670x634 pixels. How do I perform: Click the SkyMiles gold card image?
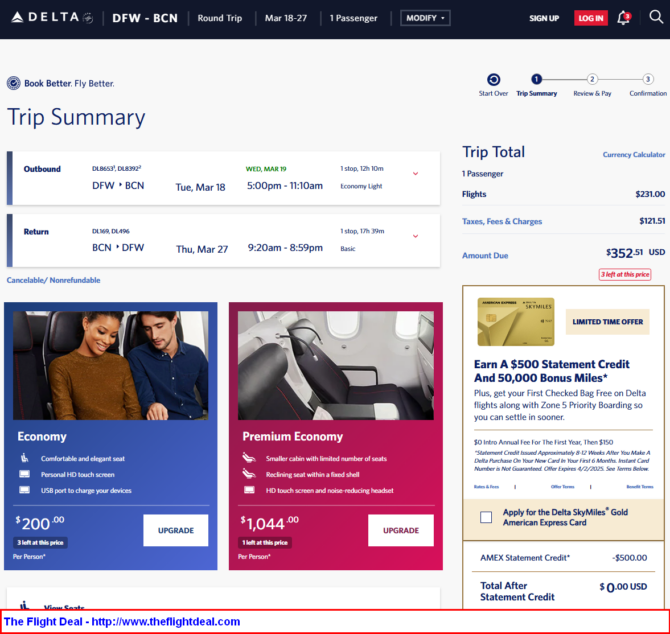516,322
